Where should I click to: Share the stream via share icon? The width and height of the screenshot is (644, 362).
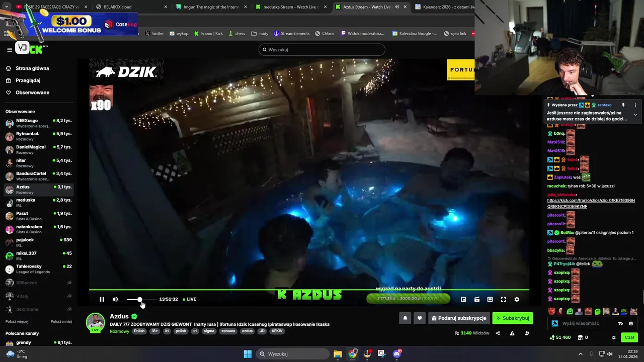point(498,333)
